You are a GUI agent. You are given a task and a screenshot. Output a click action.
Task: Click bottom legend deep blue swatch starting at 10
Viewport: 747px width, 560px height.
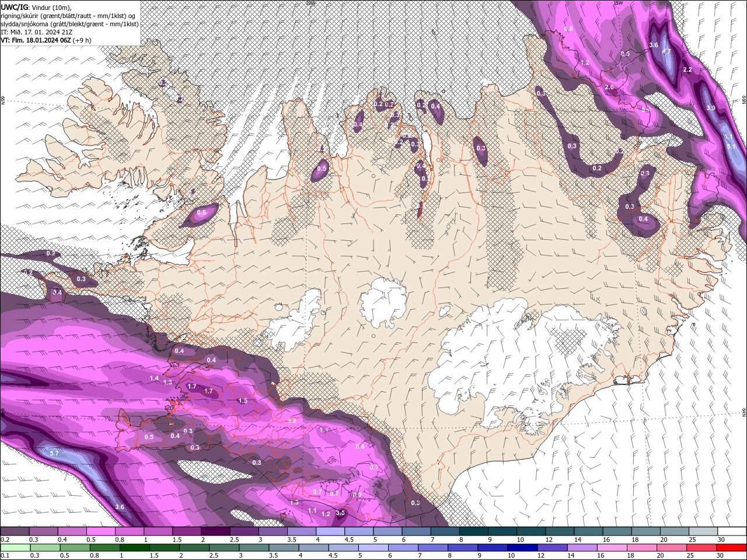[522, 547]
